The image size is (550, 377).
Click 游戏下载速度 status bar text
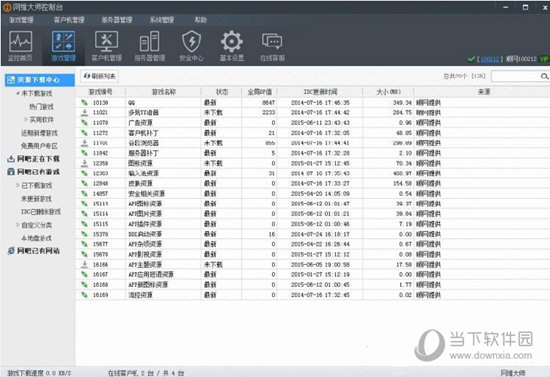[x=39, y=373]
